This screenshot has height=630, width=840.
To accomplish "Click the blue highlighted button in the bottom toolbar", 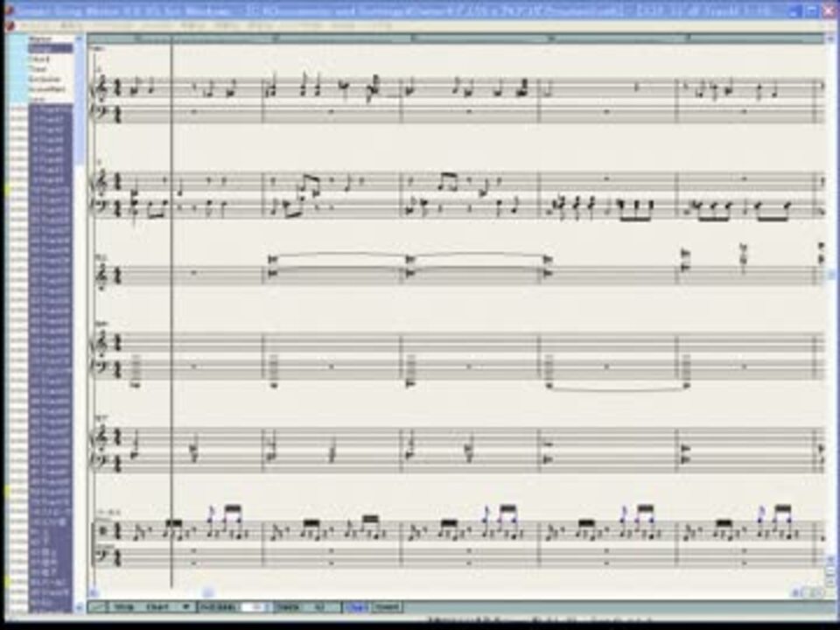I will point(357,607).
